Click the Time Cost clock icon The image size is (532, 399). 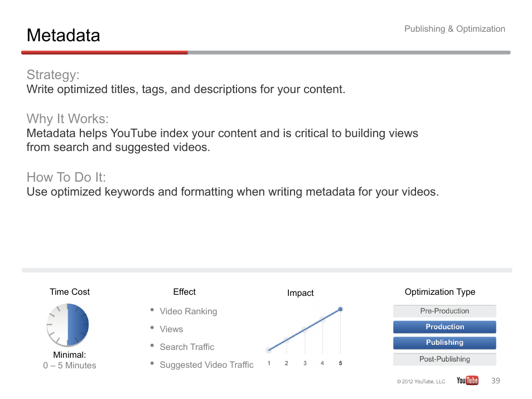(67, 324)
